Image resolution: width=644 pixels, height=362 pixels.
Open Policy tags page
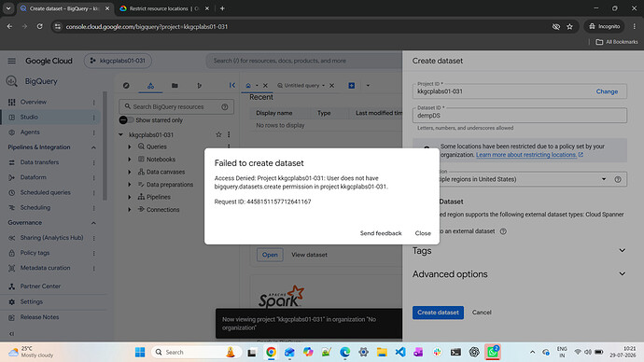(35, 253)
